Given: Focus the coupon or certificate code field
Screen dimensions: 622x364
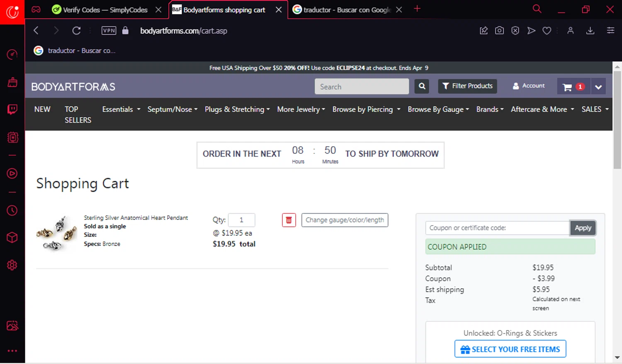Looking at the screenshot, I should 497,228.
